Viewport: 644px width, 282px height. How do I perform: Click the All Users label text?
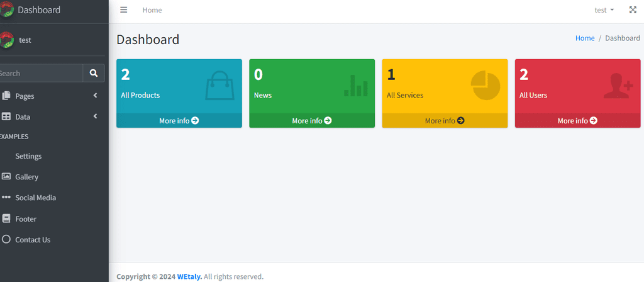(x=533, y=95)
